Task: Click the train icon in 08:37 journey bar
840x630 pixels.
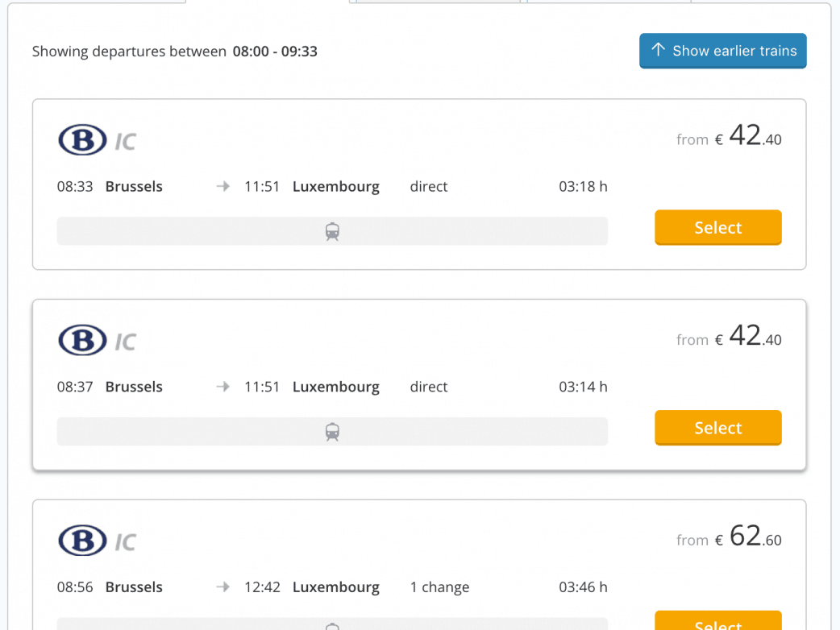Action: click(332, 432)
